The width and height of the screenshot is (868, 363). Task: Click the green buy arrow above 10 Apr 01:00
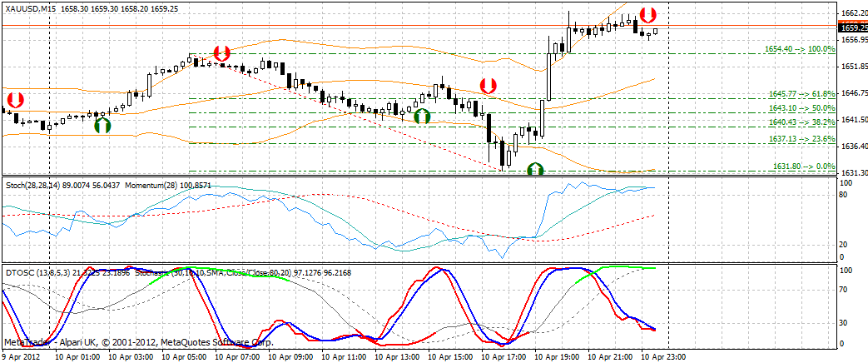pos(102,125)
